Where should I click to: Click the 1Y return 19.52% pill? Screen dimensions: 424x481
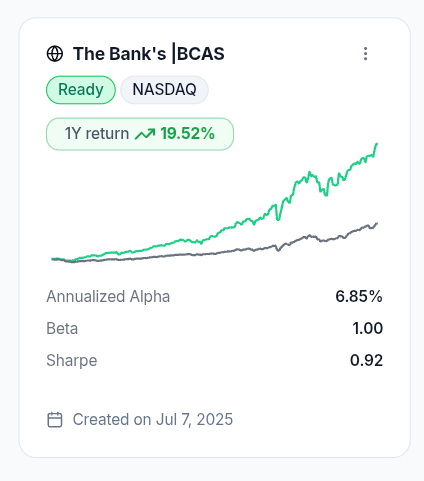click(x=140, y=134)
